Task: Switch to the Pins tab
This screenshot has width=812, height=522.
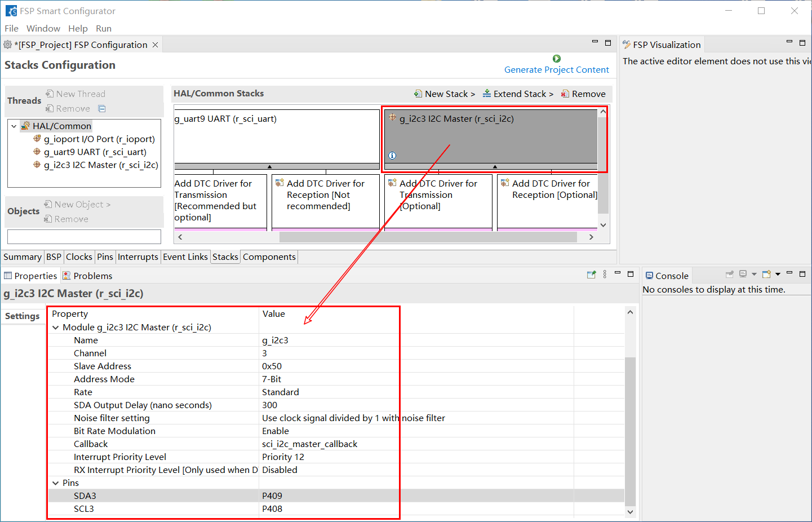Action: point(105,256)
